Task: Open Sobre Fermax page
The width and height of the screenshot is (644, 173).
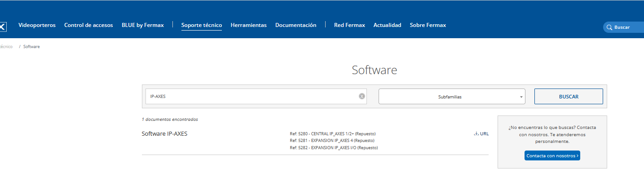Action: point(428,25)
